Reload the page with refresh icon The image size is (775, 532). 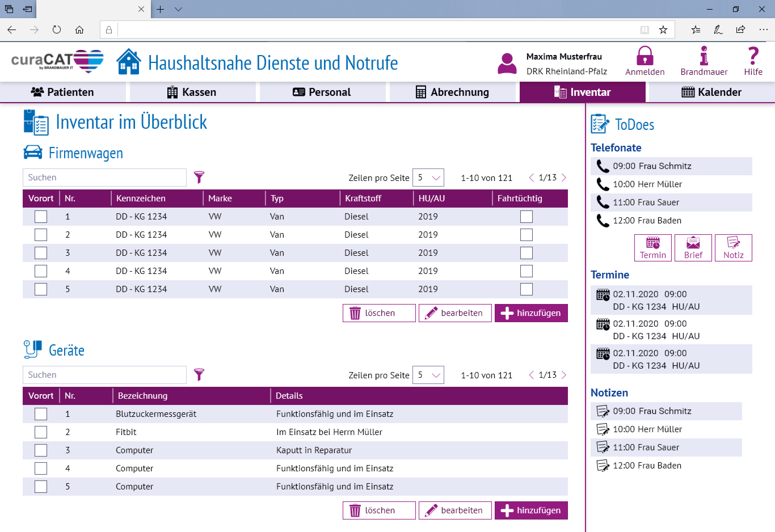pyautogui.click(x=57, y=30)
